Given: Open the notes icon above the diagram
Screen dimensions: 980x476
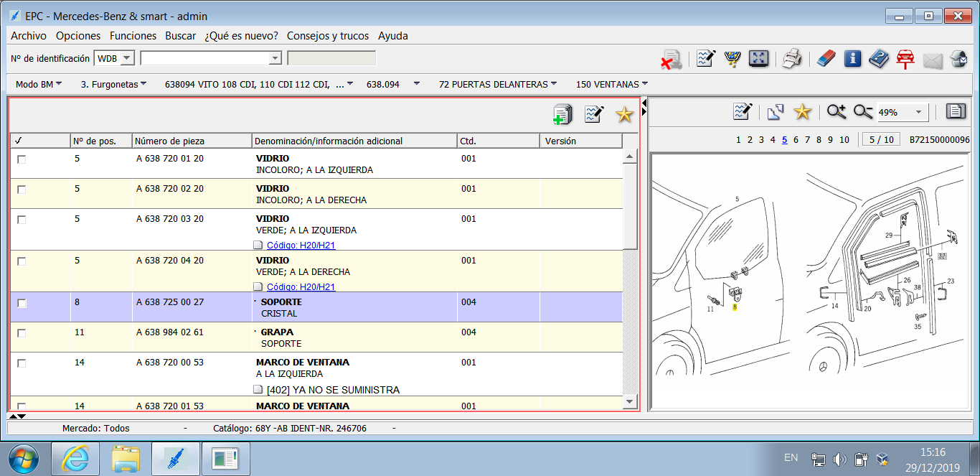Looking at the screenshot, I should tap(743, 111).
